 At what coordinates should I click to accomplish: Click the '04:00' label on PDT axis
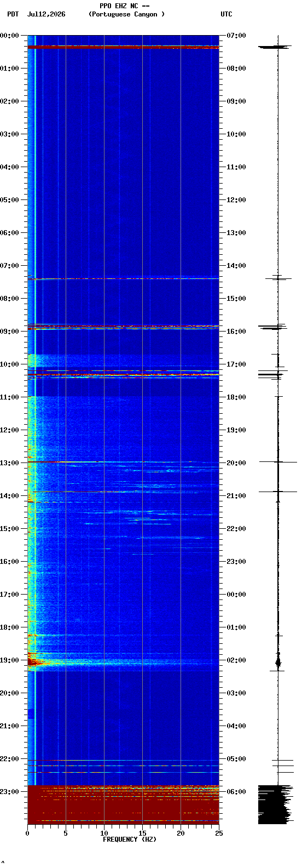click(x=9, y=167)
